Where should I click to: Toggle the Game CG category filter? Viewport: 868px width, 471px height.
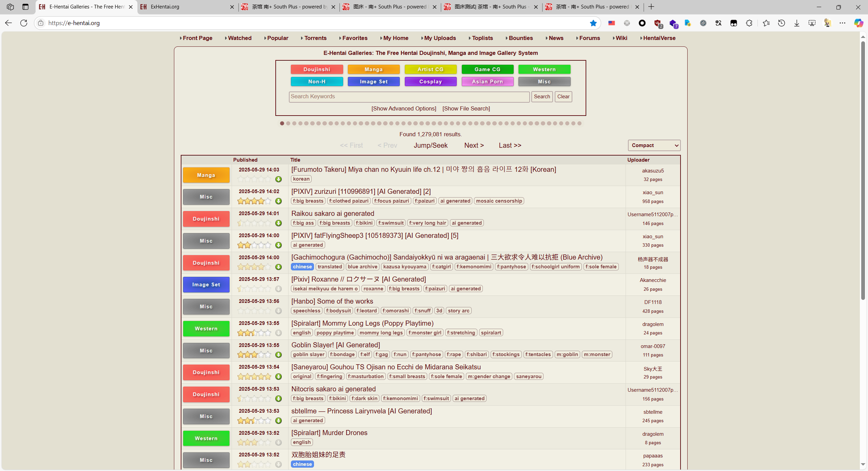pos(487,69)
